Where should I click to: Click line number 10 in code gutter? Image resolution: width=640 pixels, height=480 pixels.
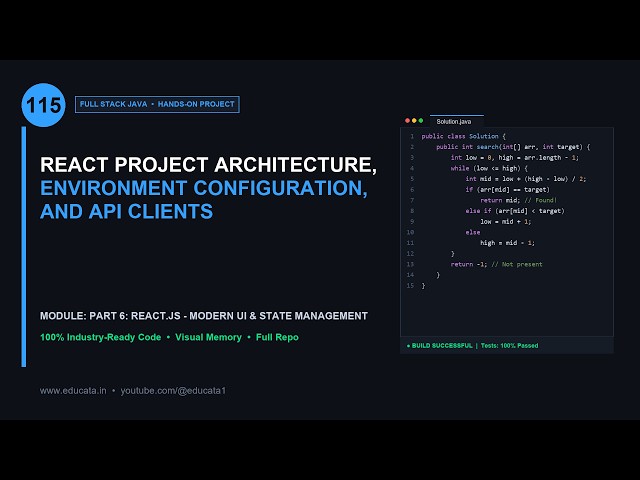click(410, 232)
